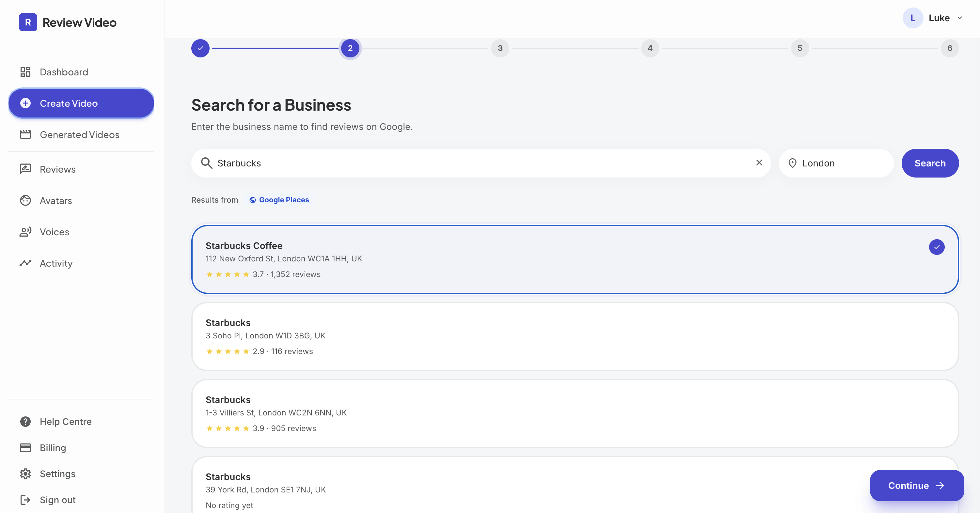Click the Search button

point(930,163)
